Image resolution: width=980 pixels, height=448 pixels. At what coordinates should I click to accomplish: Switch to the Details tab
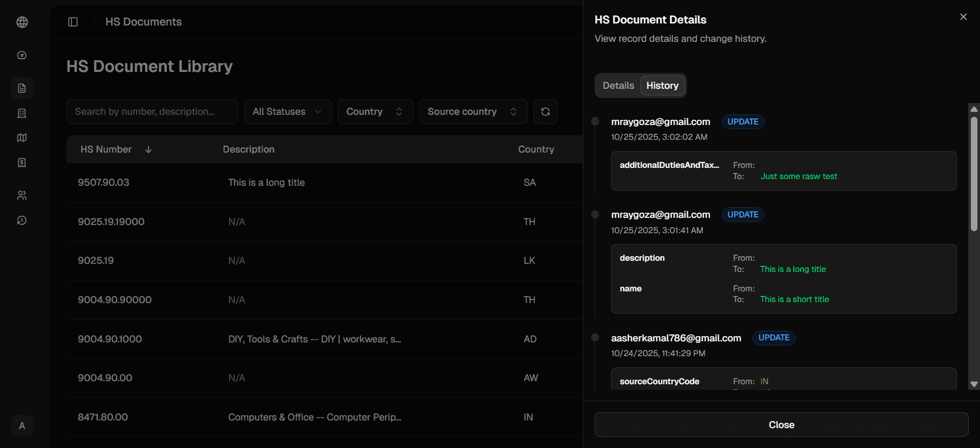point(618,86)
